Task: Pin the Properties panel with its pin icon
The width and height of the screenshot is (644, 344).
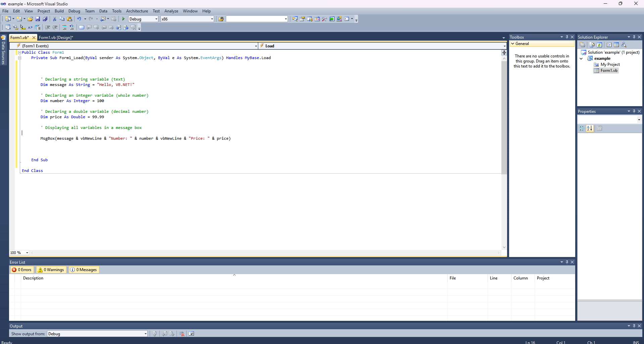Action: 634,111
